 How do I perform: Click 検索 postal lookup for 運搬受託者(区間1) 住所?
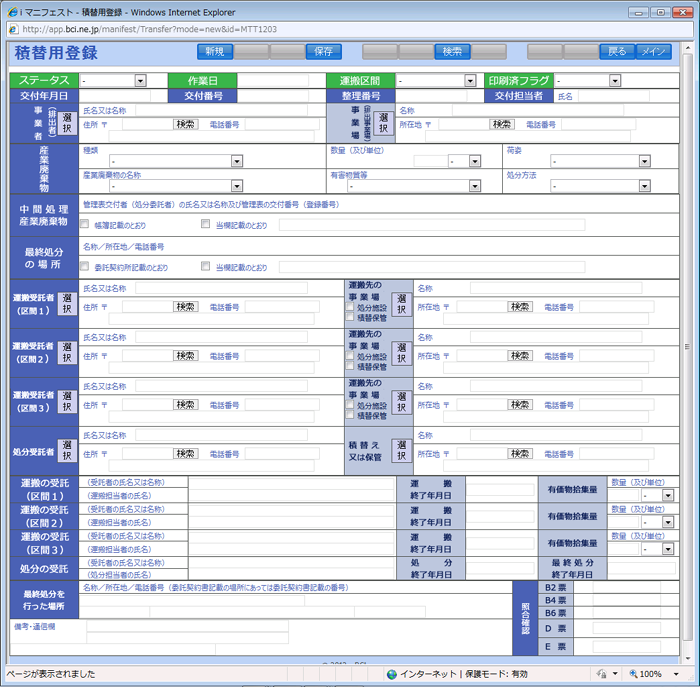(x=185, y=307)
